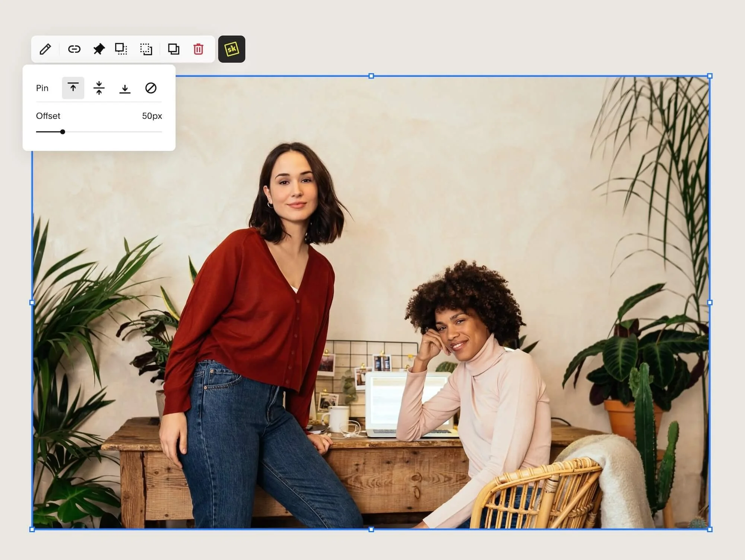Click the bottom-center resize handle of the image

tap(371, 529)
